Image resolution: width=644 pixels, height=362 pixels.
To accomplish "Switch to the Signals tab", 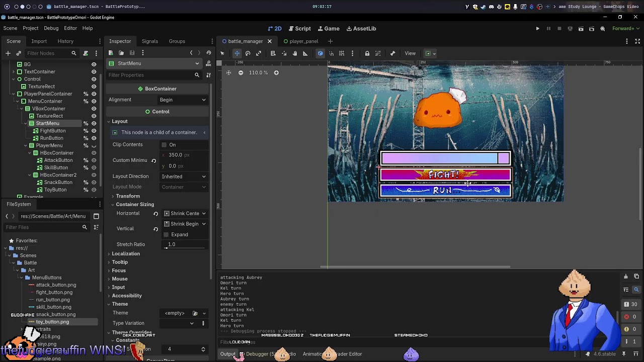I will 149,41.
